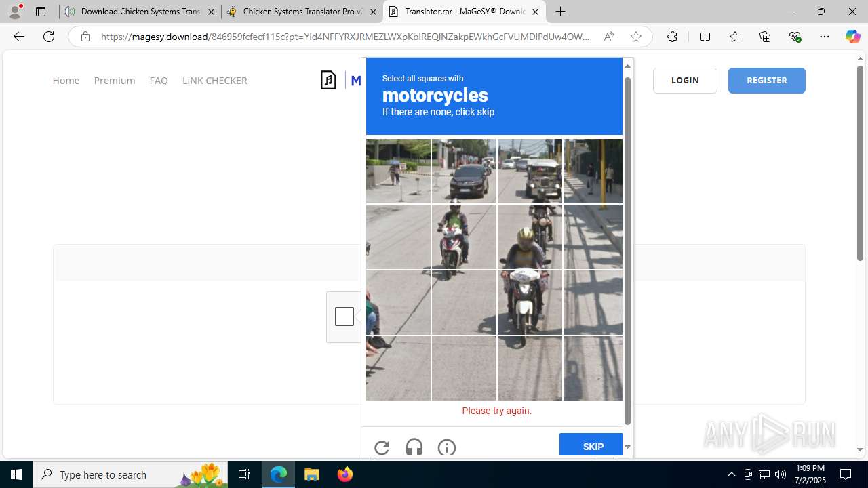Open tab actions menu icon
The height and width of the screenshot is (488, 868).
41,12
